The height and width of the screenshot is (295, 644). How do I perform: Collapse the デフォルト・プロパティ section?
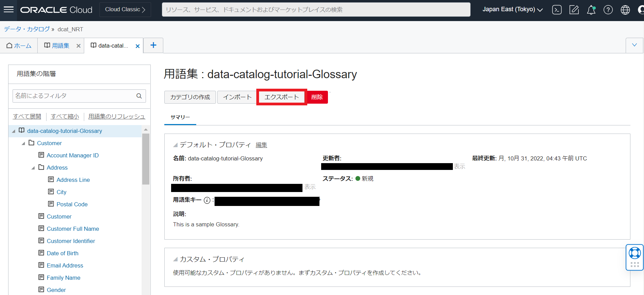175,145
